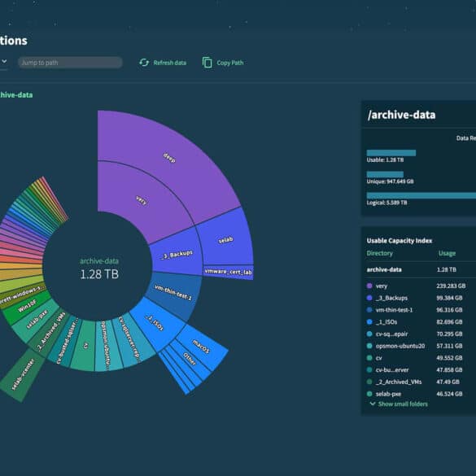This screenshot has width=476, height=476.
Task: Click the Copy Path icon
Action: [207, 63]
